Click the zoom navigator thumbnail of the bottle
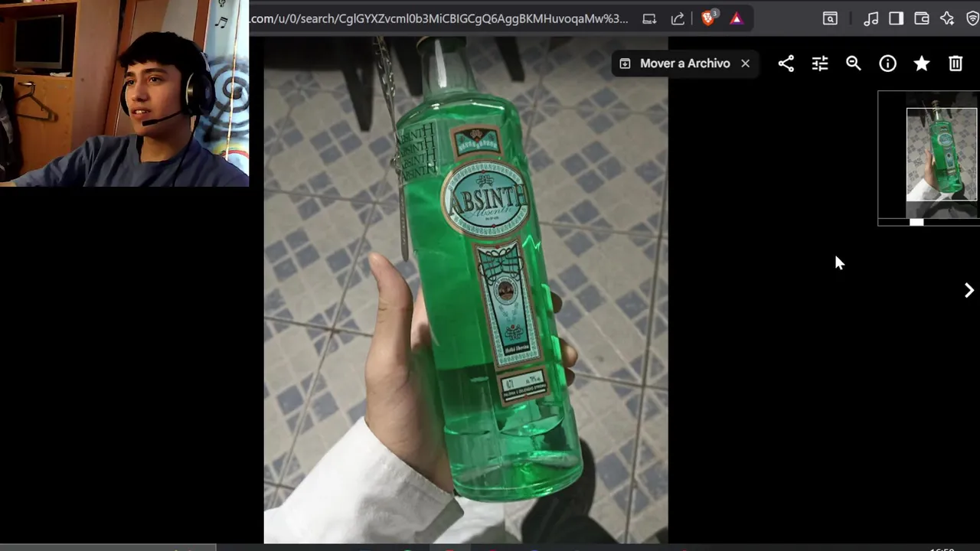This screenshot has width=980, height=551. (942, 155)
